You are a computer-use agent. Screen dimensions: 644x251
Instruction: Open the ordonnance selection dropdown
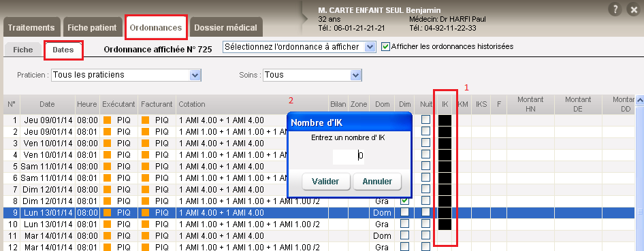point(299,47)
